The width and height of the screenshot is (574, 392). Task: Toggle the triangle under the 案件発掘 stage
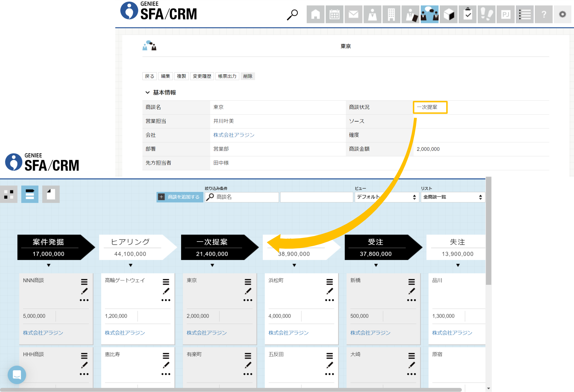[x=49, y=265]
